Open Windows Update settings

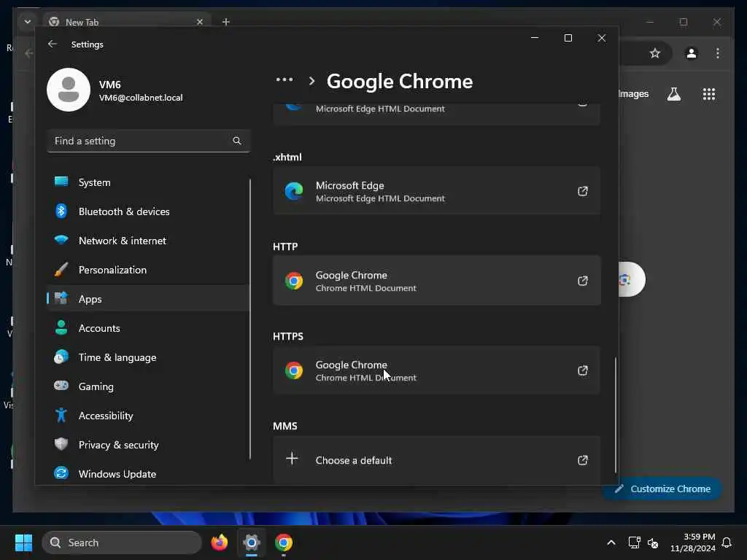point(149,474)
